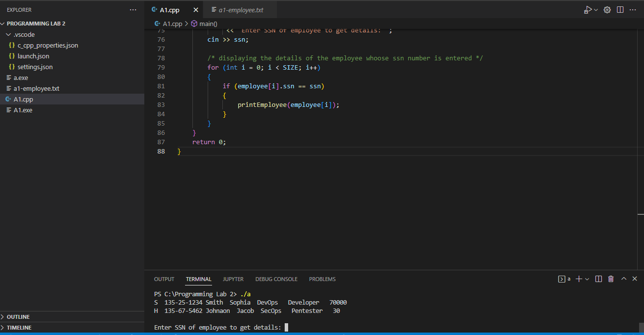The image size is (644, 335).
Task: Kill the terminal with the trash icon
Action: 611,279
